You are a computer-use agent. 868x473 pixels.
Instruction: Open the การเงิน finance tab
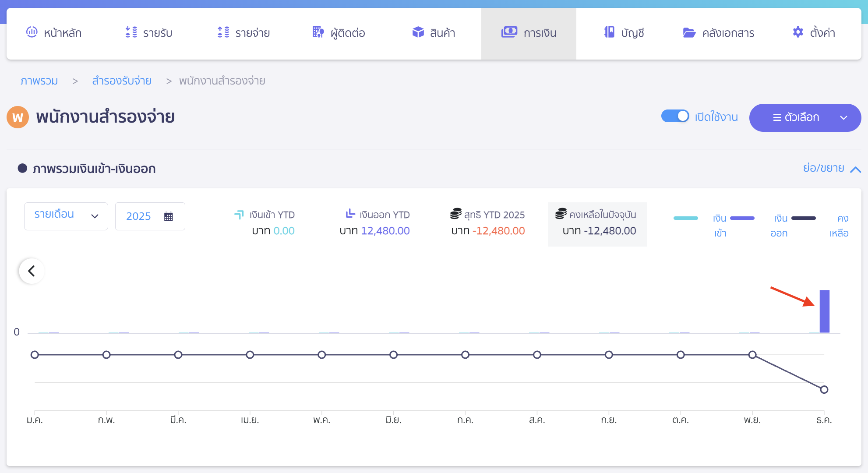(529, 33)
